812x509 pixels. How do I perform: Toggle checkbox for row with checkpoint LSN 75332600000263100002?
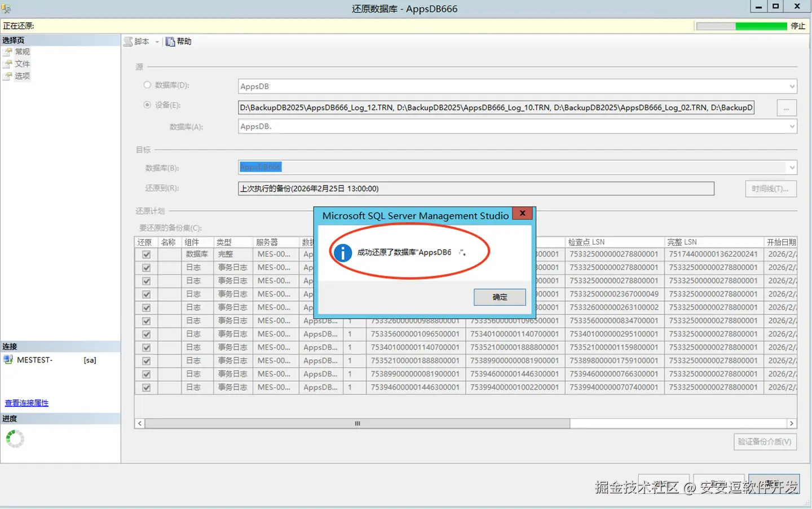[x=147, y=308]
